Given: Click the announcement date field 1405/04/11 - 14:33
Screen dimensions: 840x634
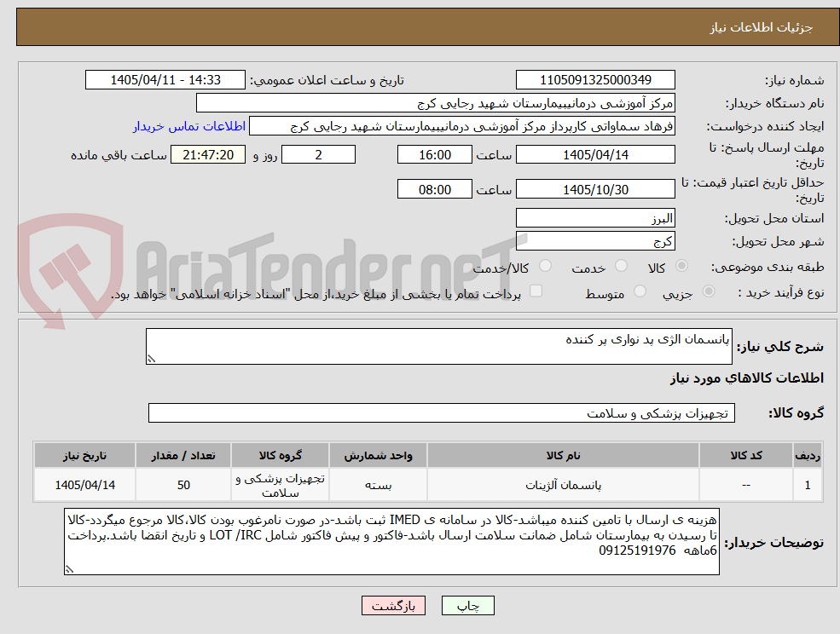Looking at the screenshot, I should (165, 80).
